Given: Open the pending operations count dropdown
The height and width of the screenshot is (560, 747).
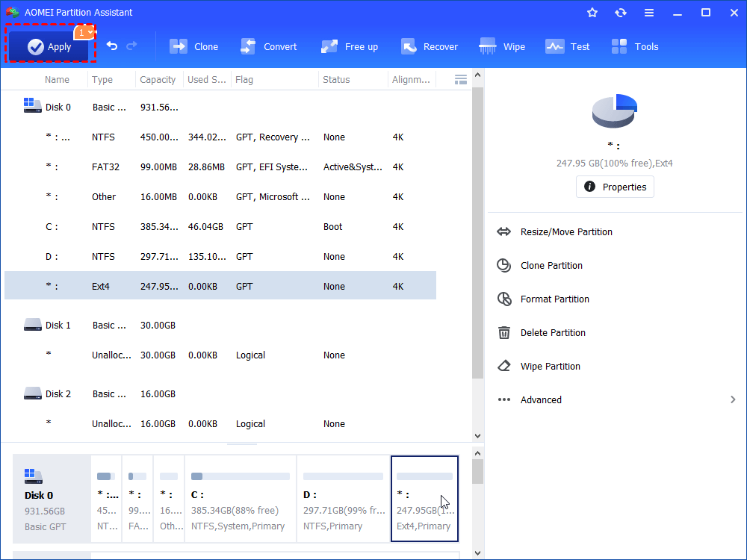Looking at the screenshot, I should click(x=85, y=32).
